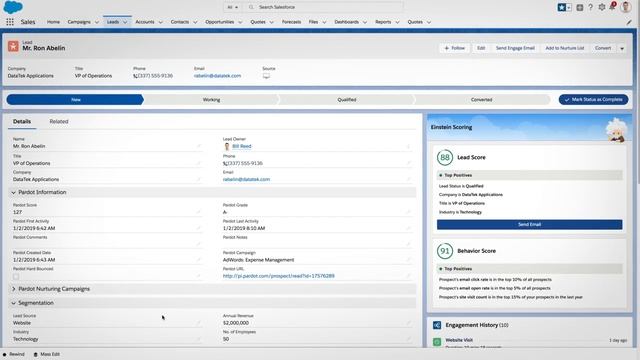Click the Mass Edit footer icon

pos(36,354)
